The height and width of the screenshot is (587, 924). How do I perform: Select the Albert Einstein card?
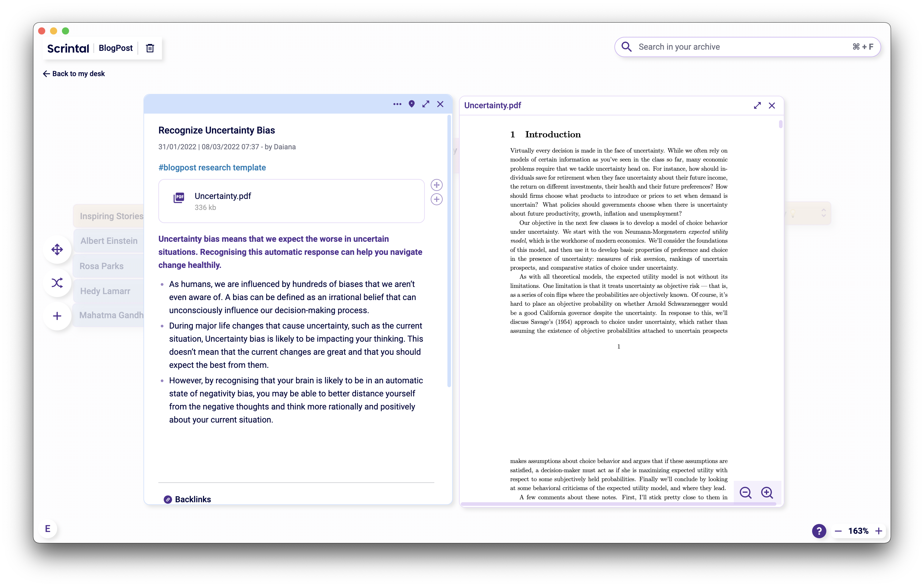[109, 241]
